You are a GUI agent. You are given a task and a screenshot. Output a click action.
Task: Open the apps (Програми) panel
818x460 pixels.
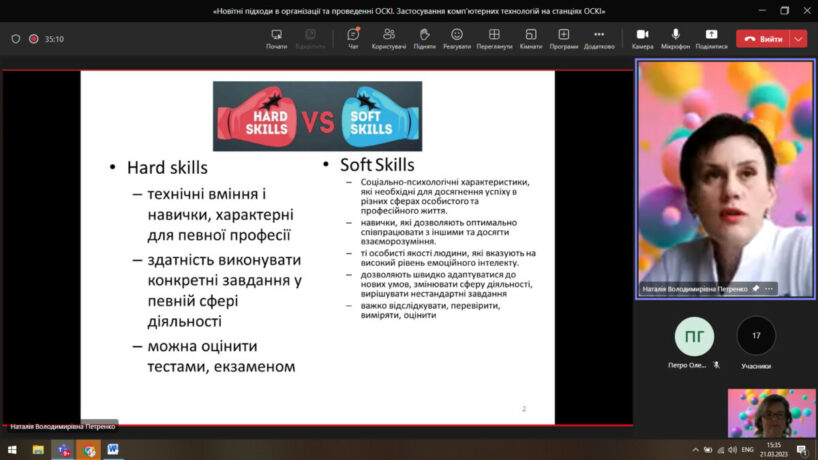click(564, 38)
